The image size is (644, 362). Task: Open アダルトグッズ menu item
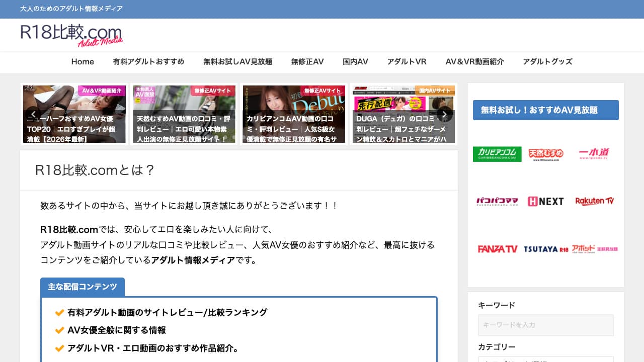point(547,62)
